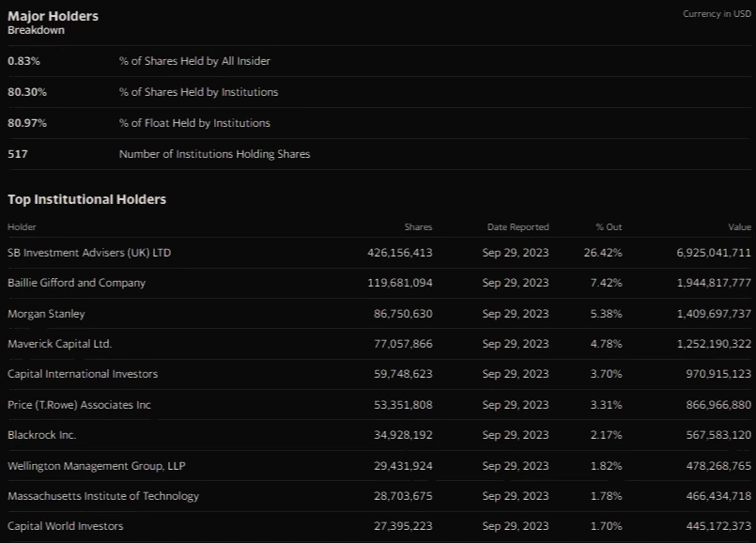The image size is (756, 543).
Task: Click value 1,252,190,322
Action: point(714,344)
